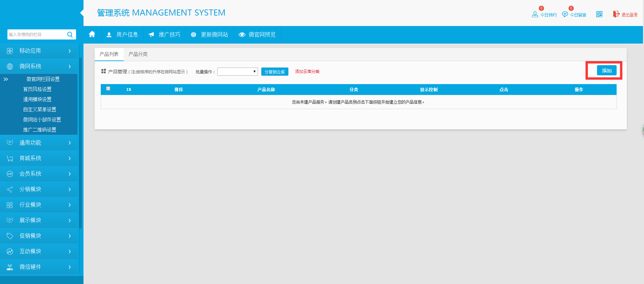The height and width of the screenshot is (284, 644).
Task: Click the 分享到云库 button
Action: click(275, 72)
